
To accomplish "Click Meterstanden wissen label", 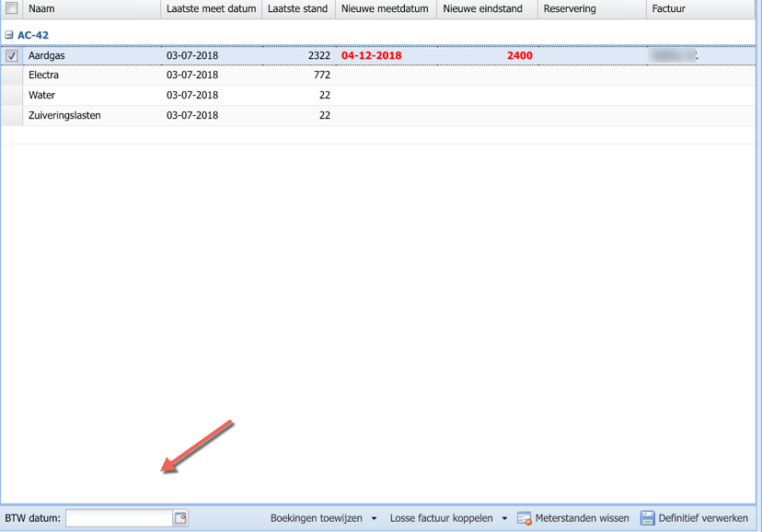I will 582,518.
